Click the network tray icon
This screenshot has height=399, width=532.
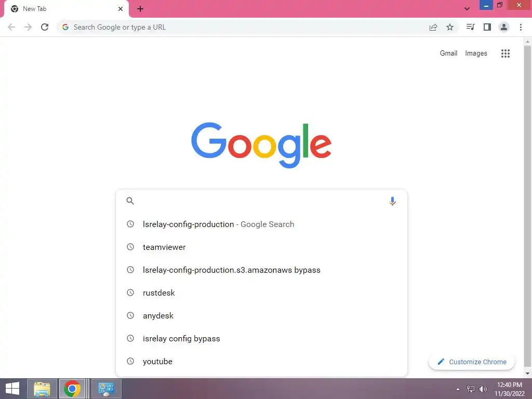pos(471,389)
